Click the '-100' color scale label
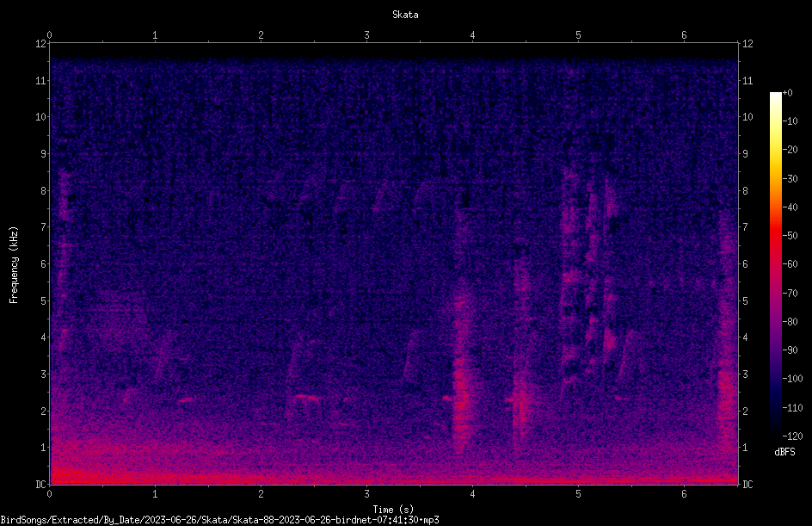This screenshot has height=526, width=812. click(x=792, y=379)
